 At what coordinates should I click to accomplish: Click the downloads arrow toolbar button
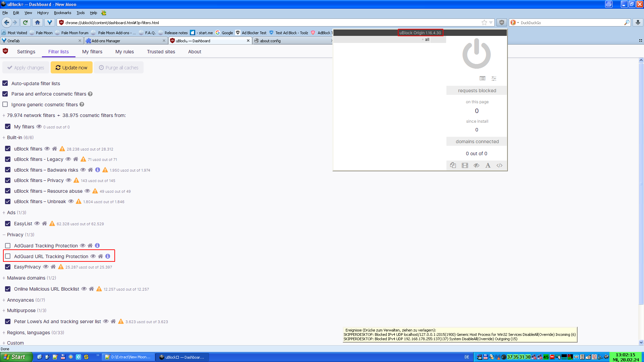coord(638,22)
